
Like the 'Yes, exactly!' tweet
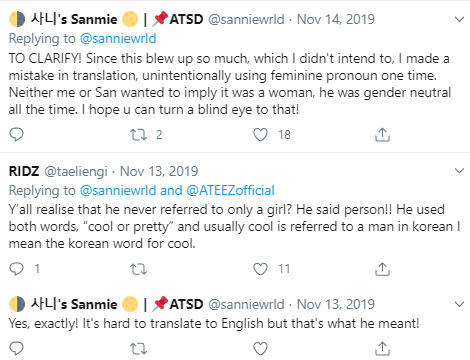click(260, 349)
